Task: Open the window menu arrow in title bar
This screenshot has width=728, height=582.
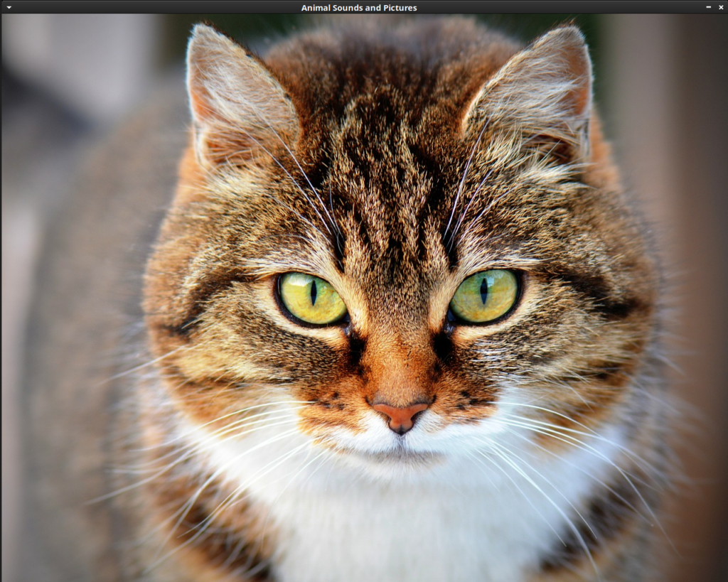Action: (x=9, y=7)
